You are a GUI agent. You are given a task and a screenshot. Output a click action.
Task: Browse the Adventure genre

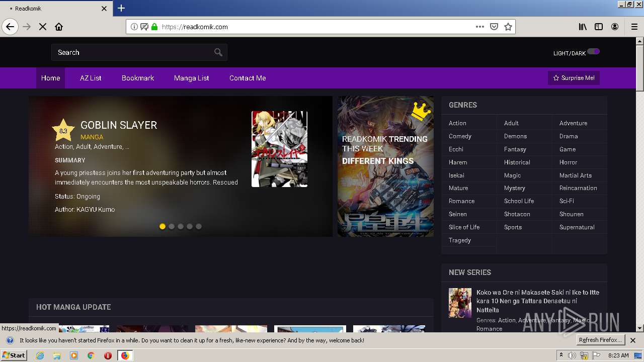pos(573,123)
